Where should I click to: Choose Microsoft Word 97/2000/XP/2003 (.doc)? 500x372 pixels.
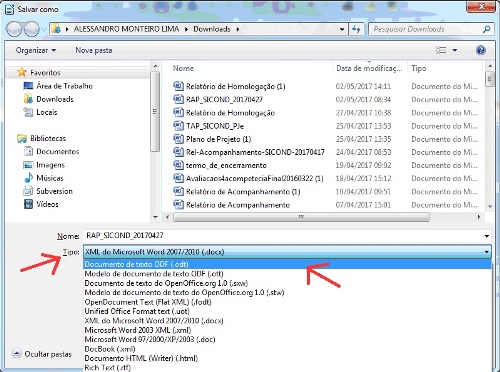click(150, 339)
